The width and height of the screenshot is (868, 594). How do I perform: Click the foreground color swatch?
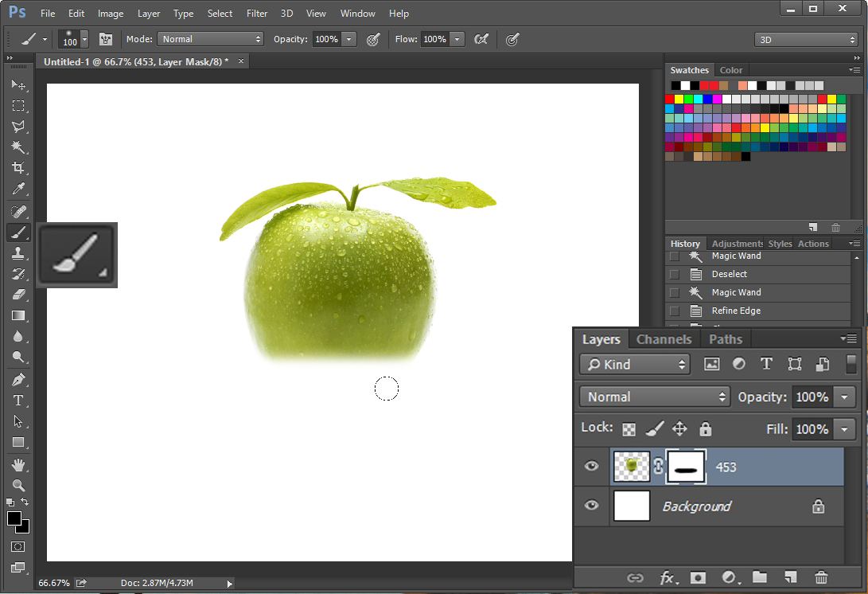click(14, 518)
